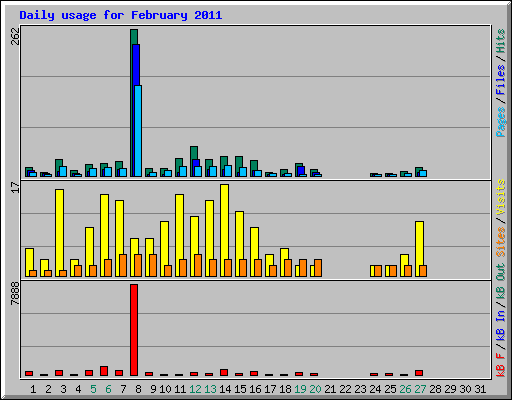Click the 'Sites' legend label
Screen dimensions: 512x400
coord(501,242)
